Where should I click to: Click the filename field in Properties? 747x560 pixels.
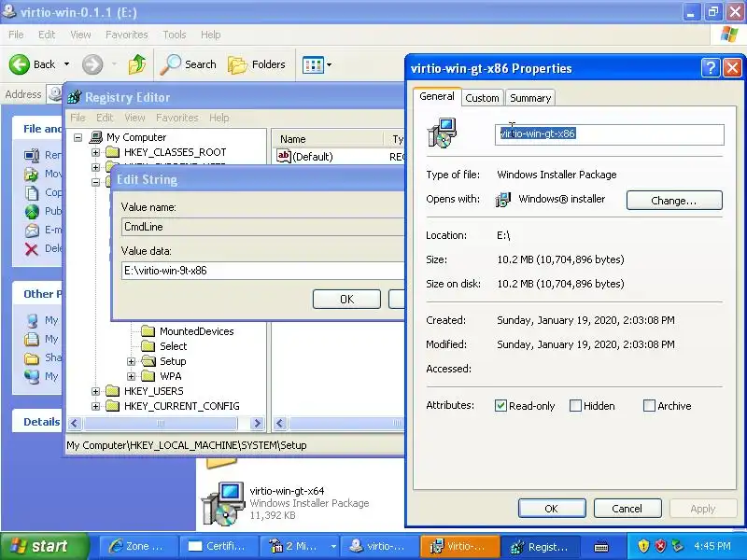[610, 133]
